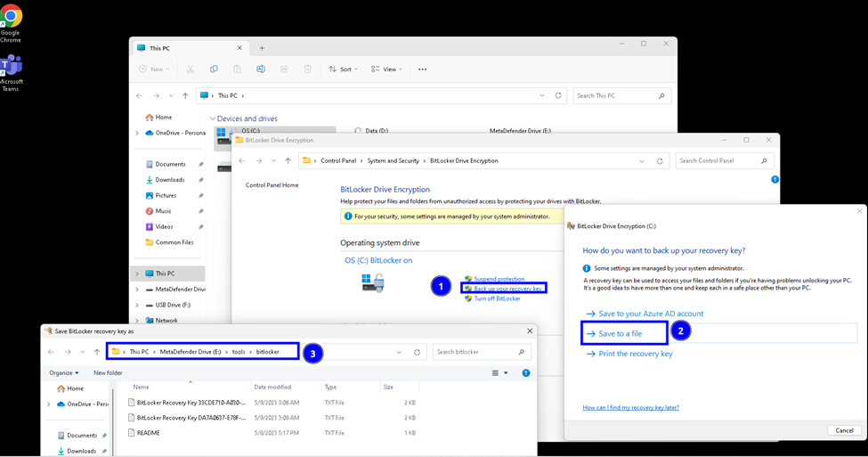
Task: Refresh the Save dialog folder listing
Action: 417,352
